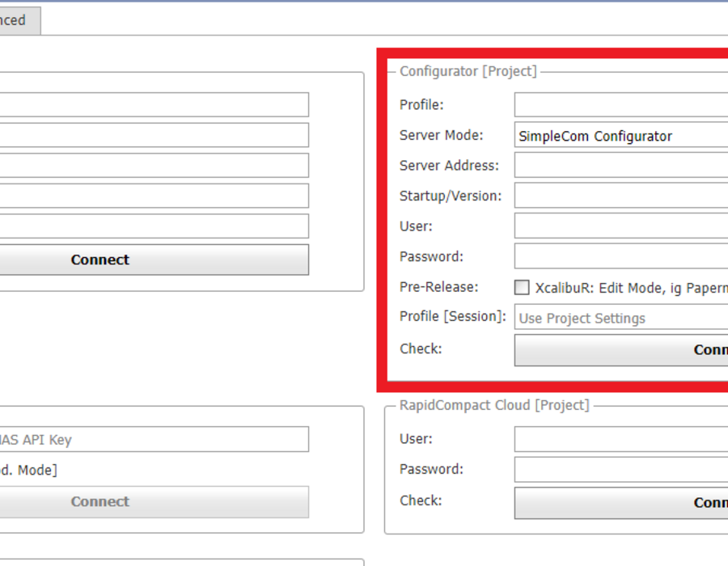This screenshot has height=566, width=728.
Task: Click the RapidCompact Cloud User field
Action: (621, 439)
